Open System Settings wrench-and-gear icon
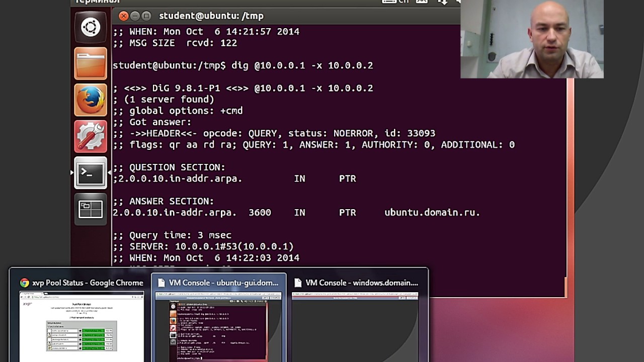The image size is (644, 362). (x=91, y=136)
